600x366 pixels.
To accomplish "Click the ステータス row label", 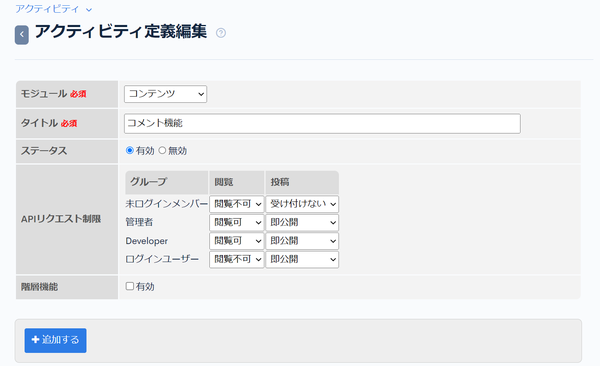I will coord(44,151).
